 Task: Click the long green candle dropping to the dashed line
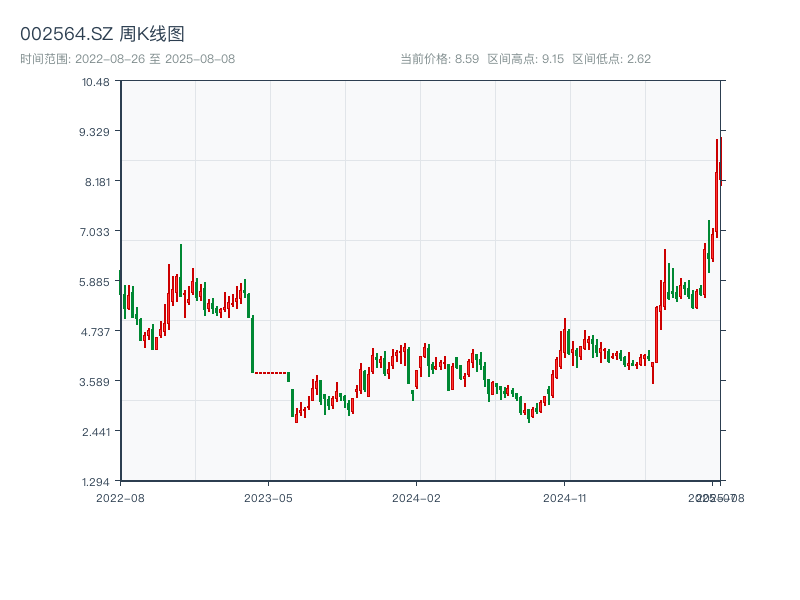click(252, 344)
